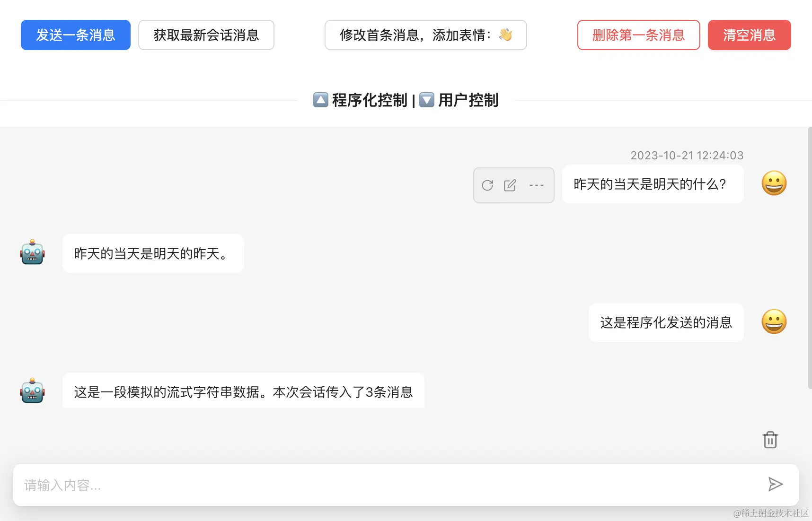Image resolution: width=812 pixels, height=521 pixels.
Task: Click the robot avatar beside 昨天的当天是明天的昨天。
Action: click(x=32, y=252)
